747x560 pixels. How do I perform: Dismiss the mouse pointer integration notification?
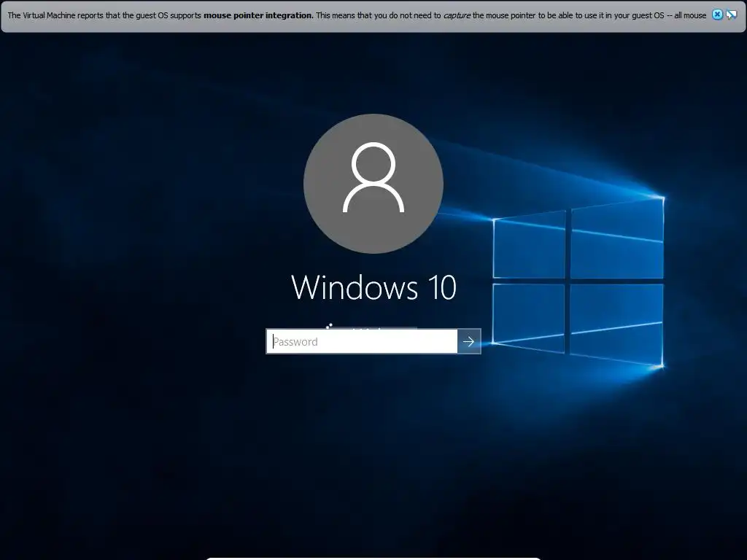pyautogui.click(x=717, y=15)
